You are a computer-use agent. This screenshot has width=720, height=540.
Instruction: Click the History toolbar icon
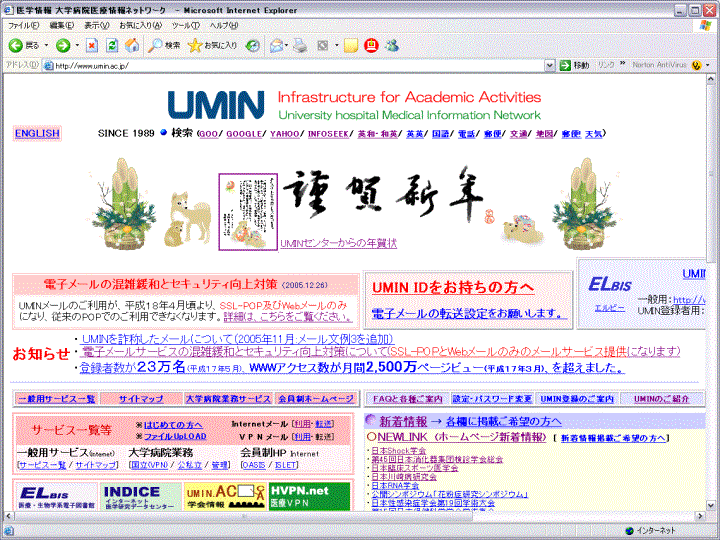click(253, 45)
